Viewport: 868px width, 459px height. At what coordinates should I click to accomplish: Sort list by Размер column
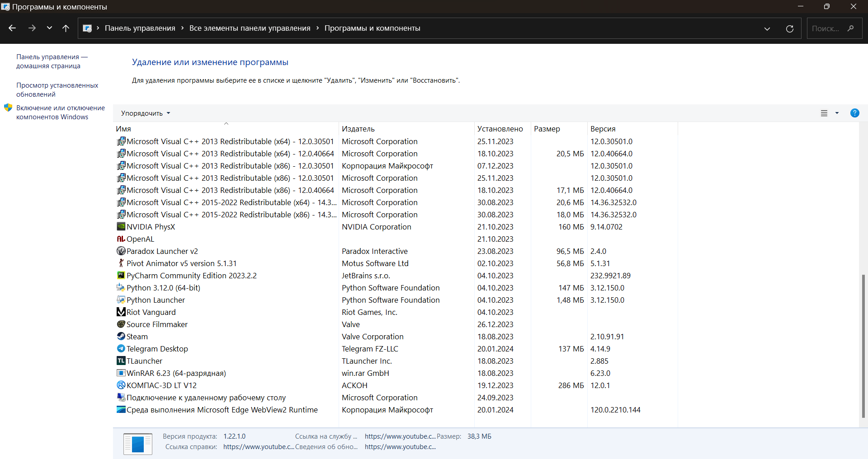click(x=559, y=129)
